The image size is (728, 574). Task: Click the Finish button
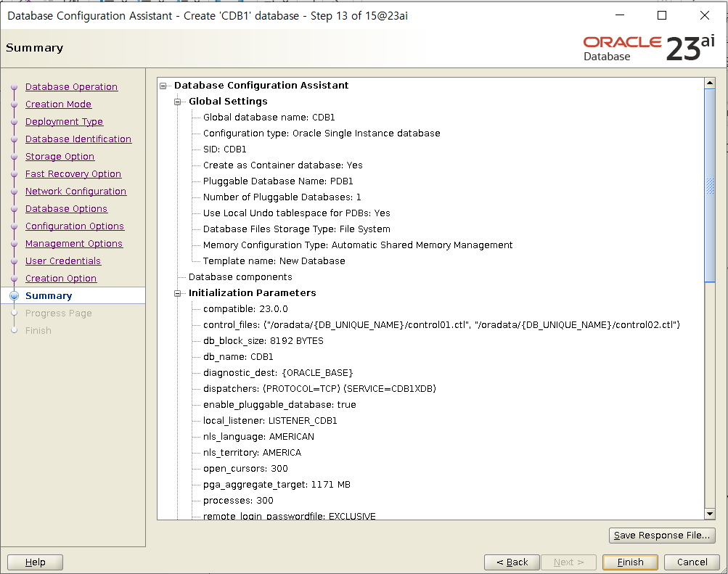click(x=630, y=562)
